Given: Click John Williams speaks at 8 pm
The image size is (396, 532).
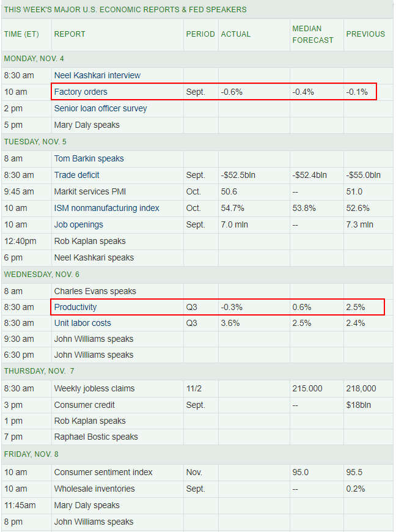Looking at the screenshot, I should tap(94, 522).
